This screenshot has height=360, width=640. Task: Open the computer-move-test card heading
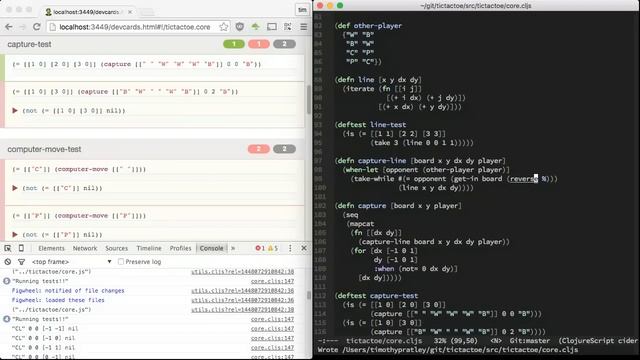pos(44,149)
